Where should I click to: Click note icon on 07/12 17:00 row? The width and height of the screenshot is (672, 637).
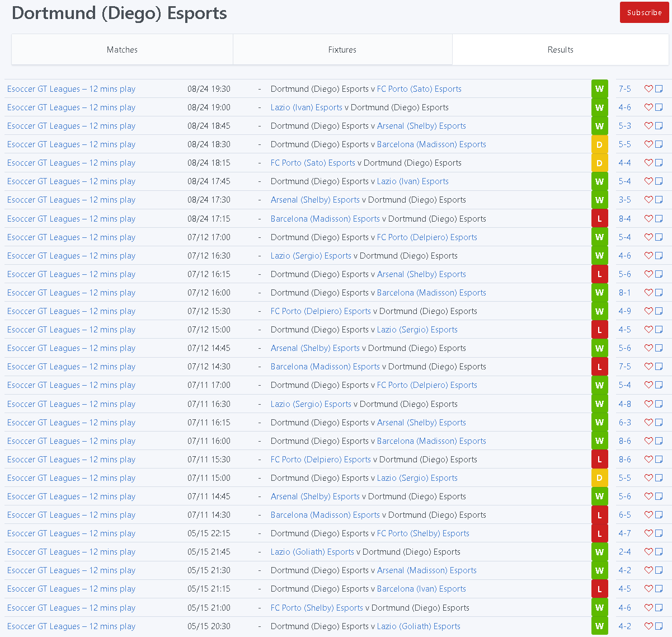tap(659, 237)
